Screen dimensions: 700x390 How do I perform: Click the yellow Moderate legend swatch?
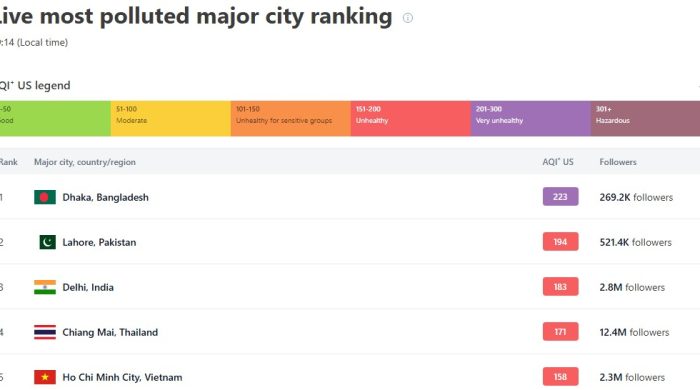pos(171,118)
